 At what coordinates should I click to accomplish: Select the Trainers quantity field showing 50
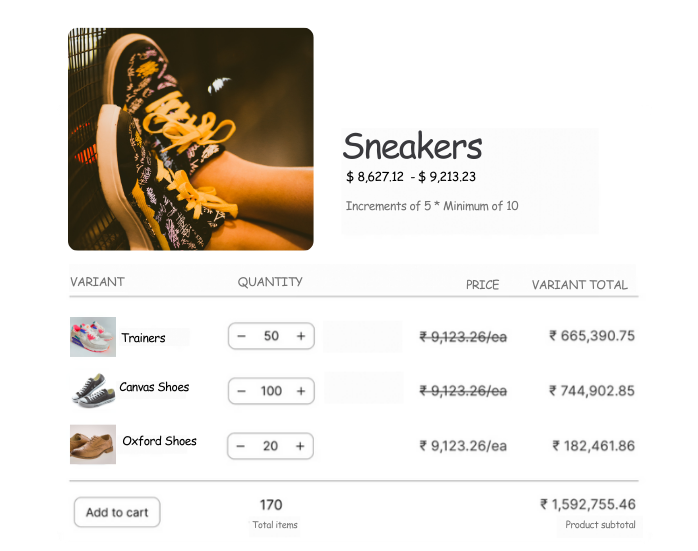(271, 336)
